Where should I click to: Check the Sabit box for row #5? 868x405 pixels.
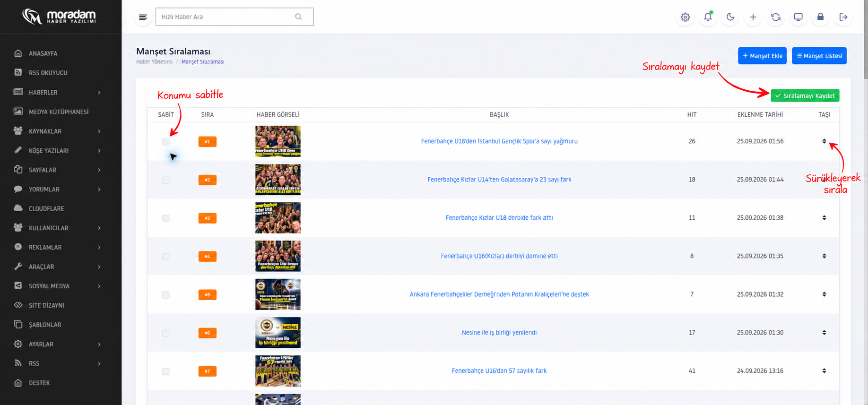point(166,295)
